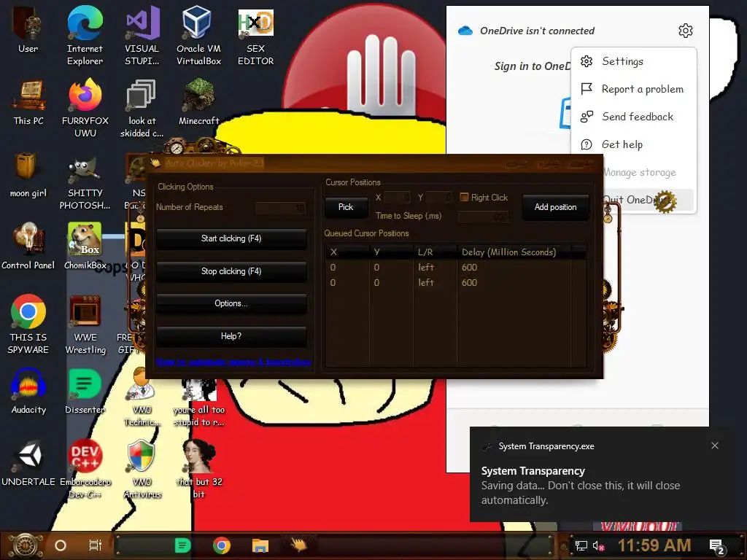Click Time to Sleep (ms) field
This screenshot has width=747, height=560.
pyautogui.click(x=483, y=217)
